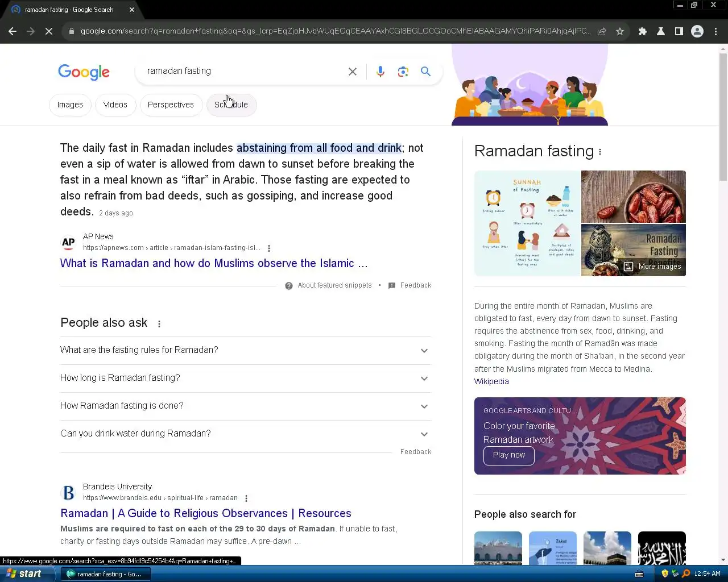The width and height of the screenshot is (728, 582).
Task: Click the taskbar clock showing 12:54 AM
Action: click(707, 574)
